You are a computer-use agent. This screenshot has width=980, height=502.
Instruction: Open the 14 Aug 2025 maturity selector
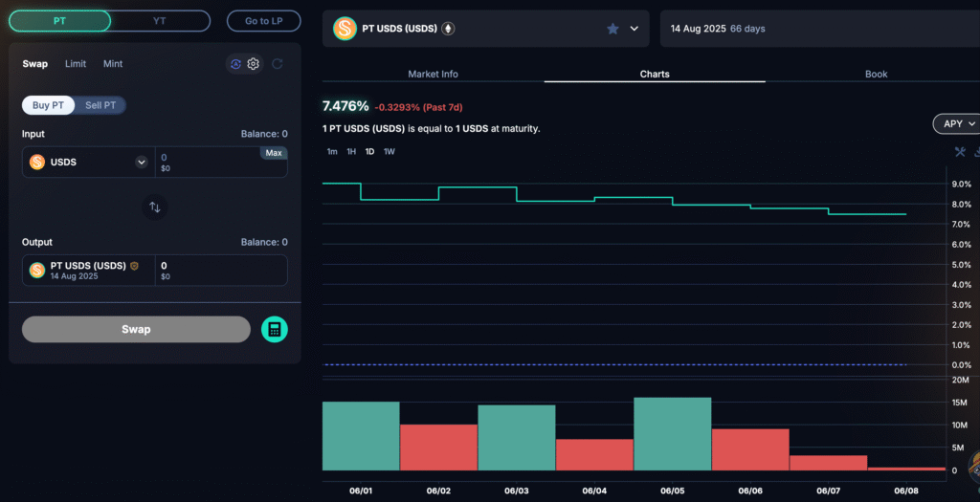(820, 29)
